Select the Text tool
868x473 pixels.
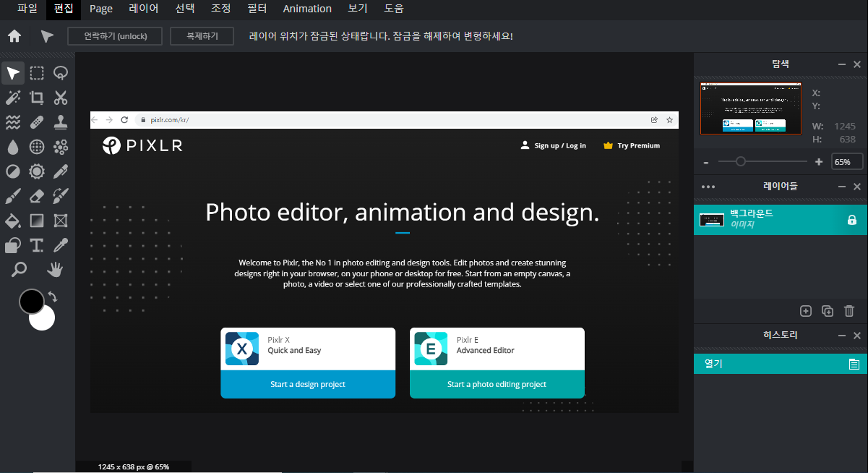[x=37, y=245]
